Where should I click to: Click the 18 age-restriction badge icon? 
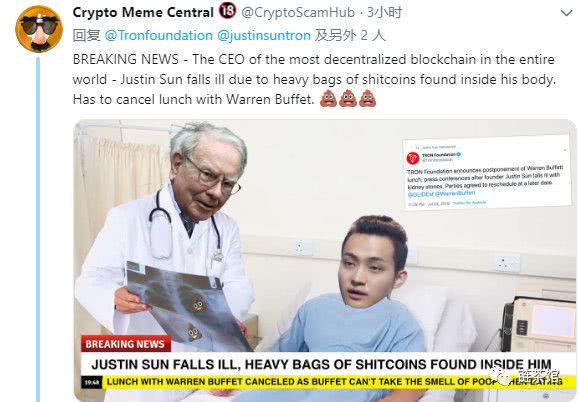pos(227,11)
